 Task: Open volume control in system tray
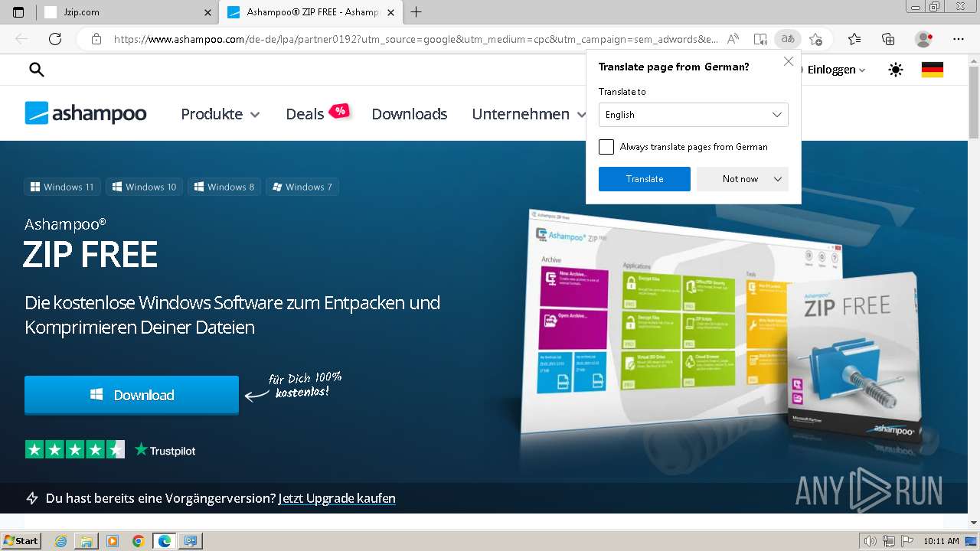(870, 541)
